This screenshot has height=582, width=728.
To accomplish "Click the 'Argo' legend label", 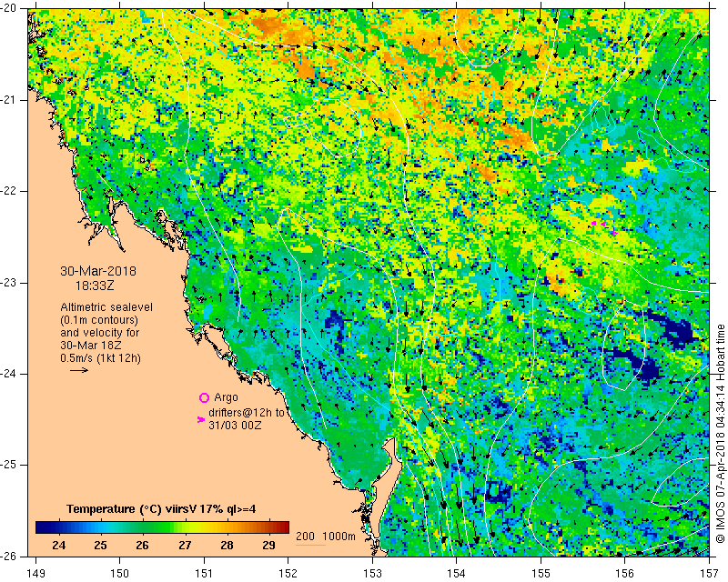I will coord(226,397).
